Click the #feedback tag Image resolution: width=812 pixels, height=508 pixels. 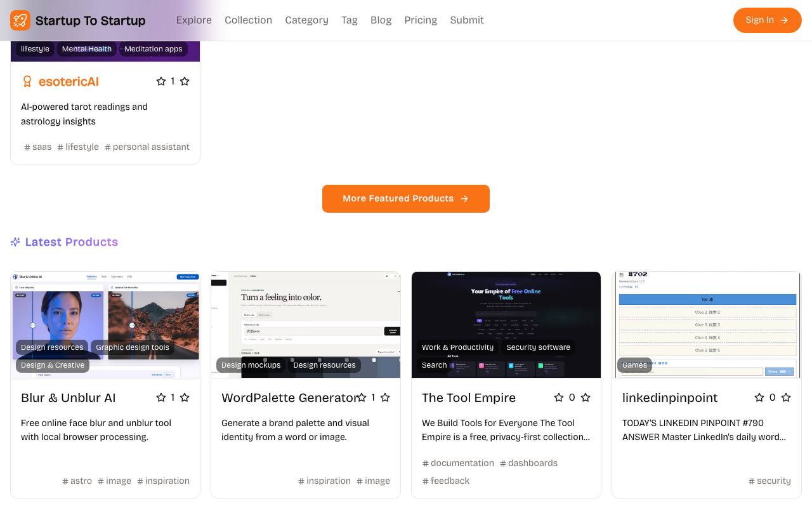446,481
